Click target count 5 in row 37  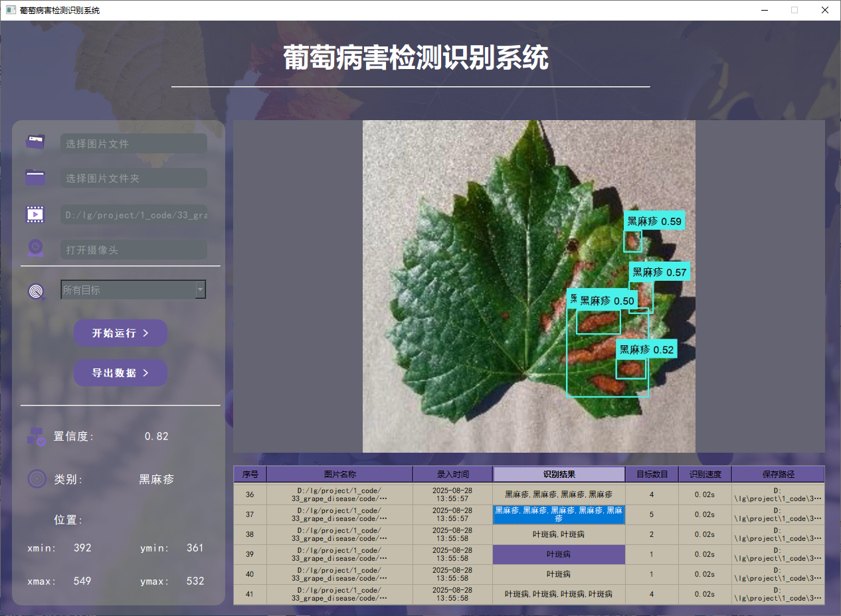652,514
